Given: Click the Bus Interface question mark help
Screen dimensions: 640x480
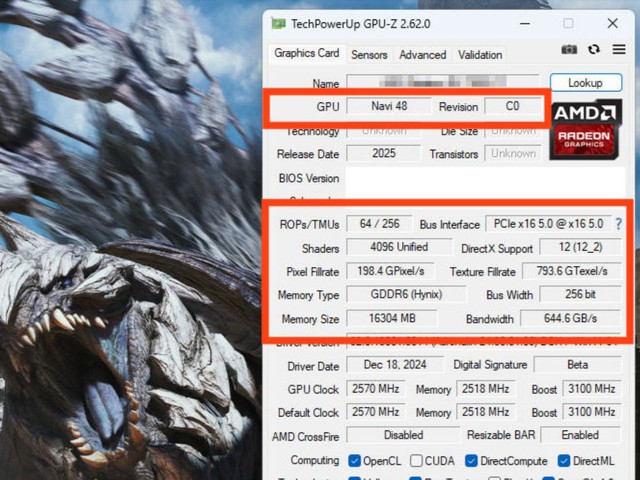Looking at the screenshot, I should [618, 224].
